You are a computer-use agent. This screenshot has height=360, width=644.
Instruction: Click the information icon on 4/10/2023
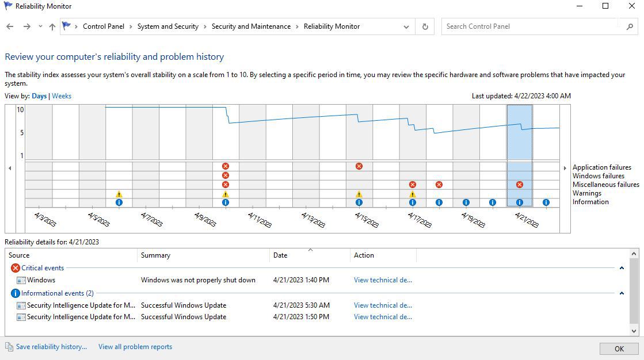[x=226, y=202]
